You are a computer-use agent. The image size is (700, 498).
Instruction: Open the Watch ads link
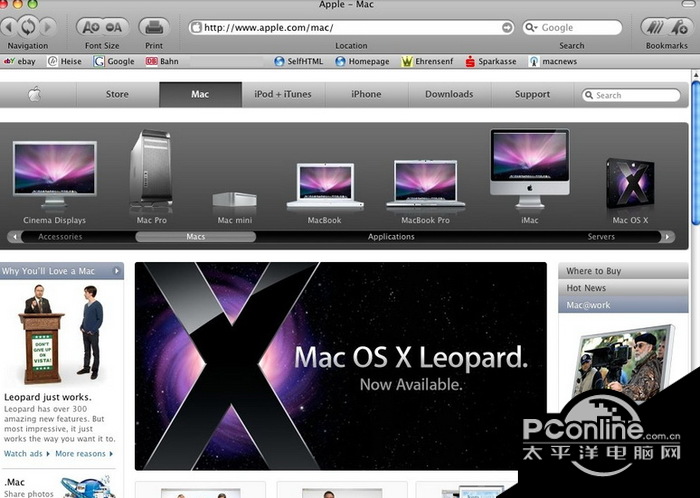(x=26, y=453)
